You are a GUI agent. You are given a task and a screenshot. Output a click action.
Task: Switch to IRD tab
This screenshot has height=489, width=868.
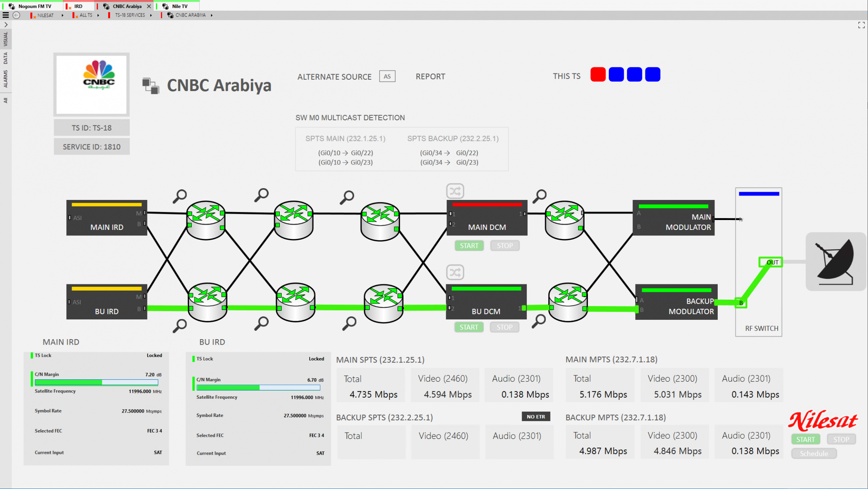pyautogui.click(x=79, y=6)
